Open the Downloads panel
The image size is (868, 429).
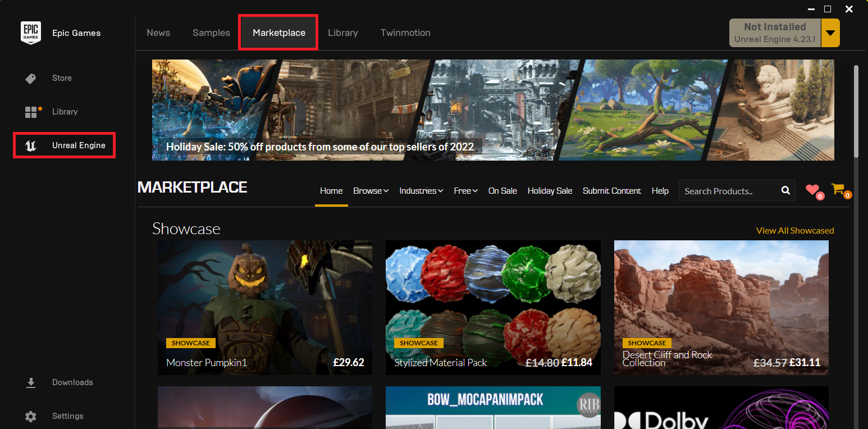point(72,382)
